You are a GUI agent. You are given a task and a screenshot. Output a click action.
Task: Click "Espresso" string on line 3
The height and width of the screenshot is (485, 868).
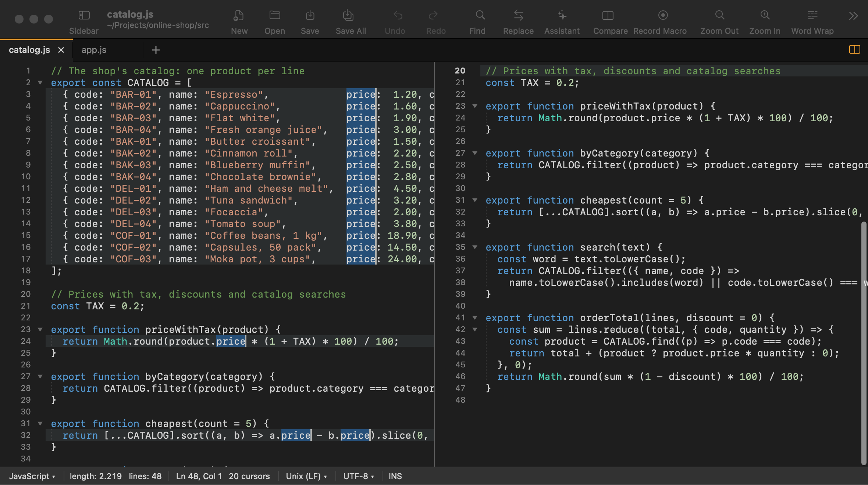[x=234, y=94]
